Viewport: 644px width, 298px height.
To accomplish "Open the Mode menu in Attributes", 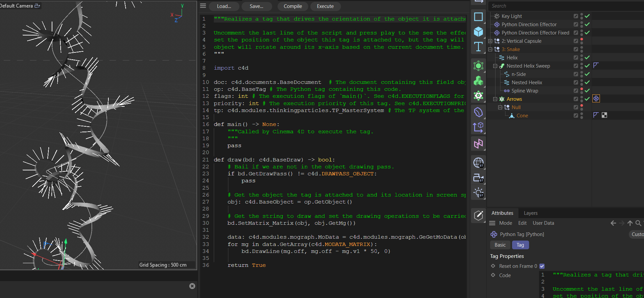I will (505, 223).
